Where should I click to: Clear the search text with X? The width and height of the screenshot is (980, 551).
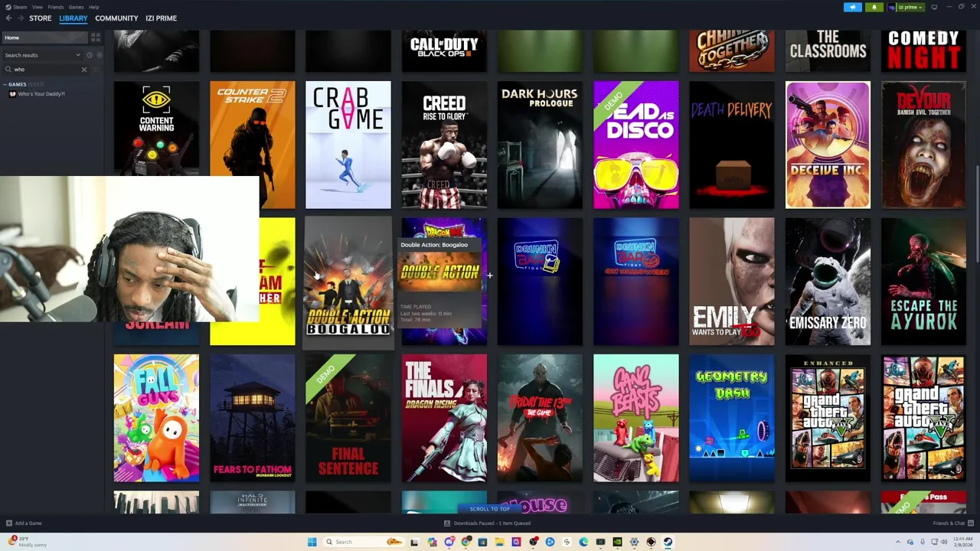click(84, 70)
